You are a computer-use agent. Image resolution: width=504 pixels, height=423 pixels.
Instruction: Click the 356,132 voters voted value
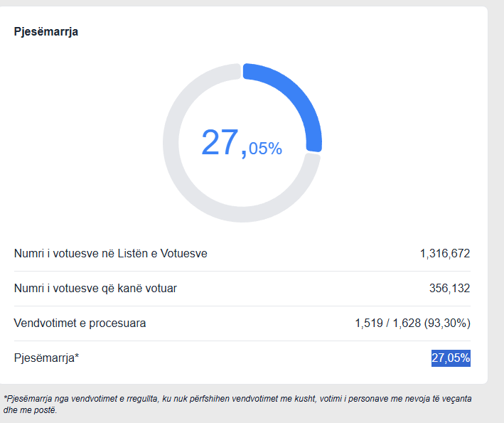tap(450, 288)
